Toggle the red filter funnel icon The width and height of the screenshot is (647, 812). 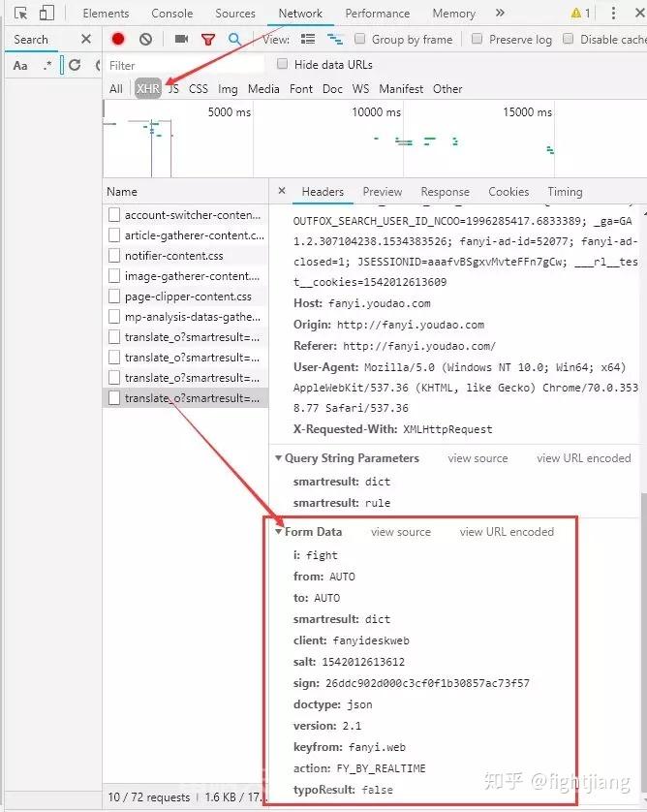(x=208, y=40)
